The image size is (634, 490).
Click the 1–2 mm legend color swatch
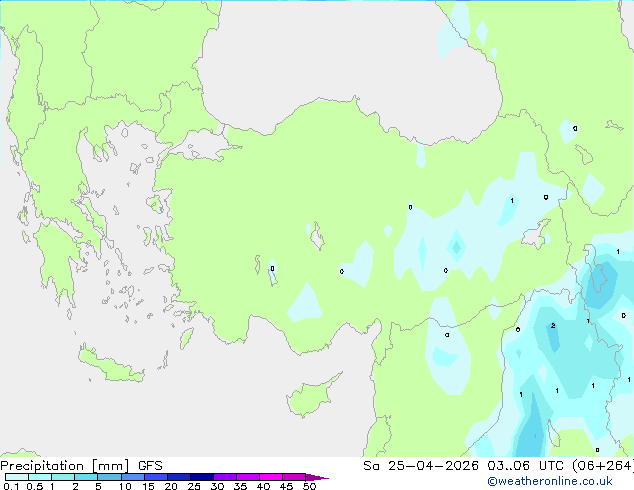tap(63, 477)
